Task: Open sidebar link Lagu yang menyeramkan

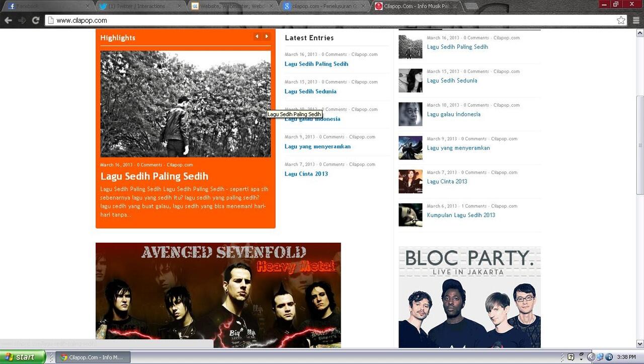Action: (x=458, y=148)
